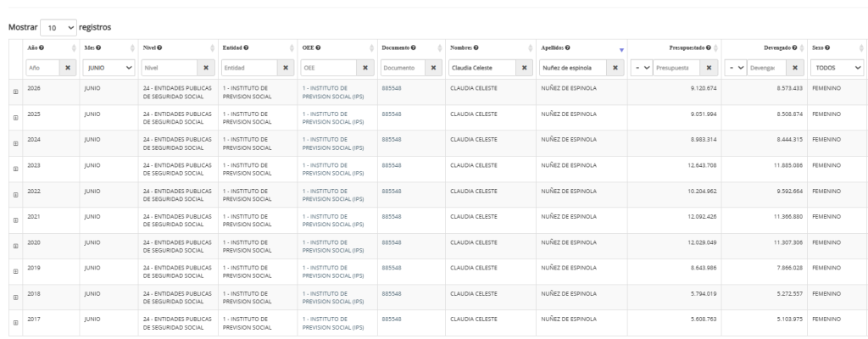This screenshot has width=868, height=339.
Task: Expand the 2018 row details
Action: pyautogui.click(x=15, y=297)
